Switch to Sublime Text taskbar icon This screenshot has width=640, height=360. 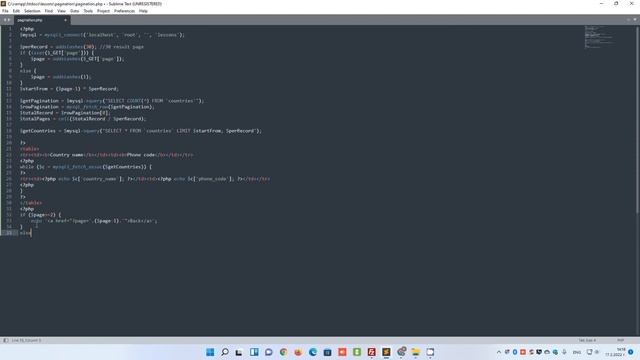point(386,352)
